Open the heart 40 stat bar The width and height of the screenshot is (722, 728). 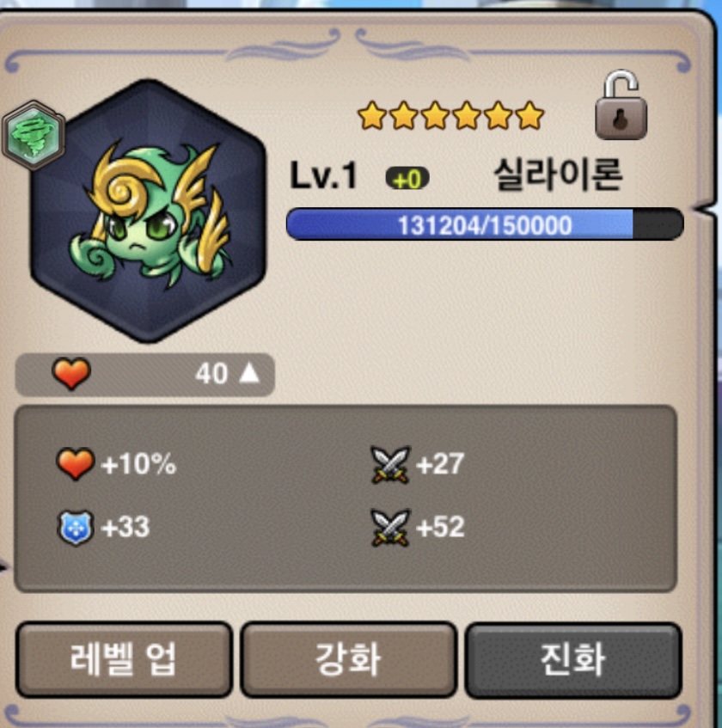pos(145,375)
